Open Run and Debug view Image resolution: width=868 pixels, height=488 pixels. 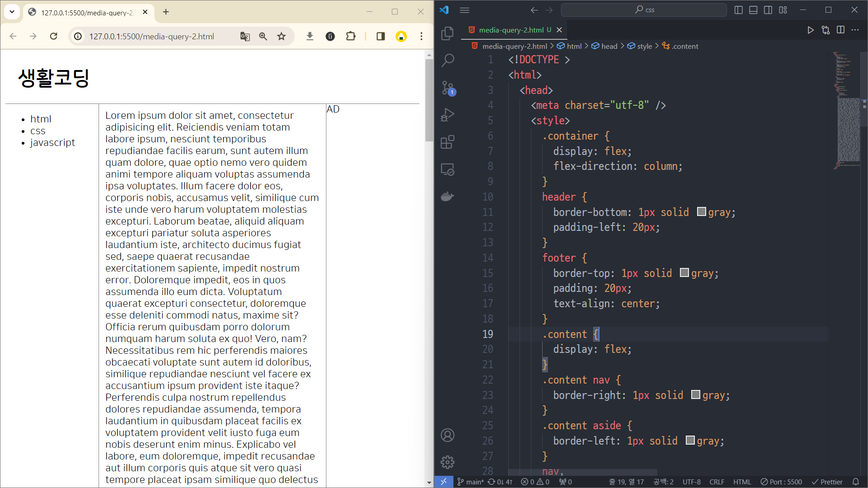click(x=447, y=115)
